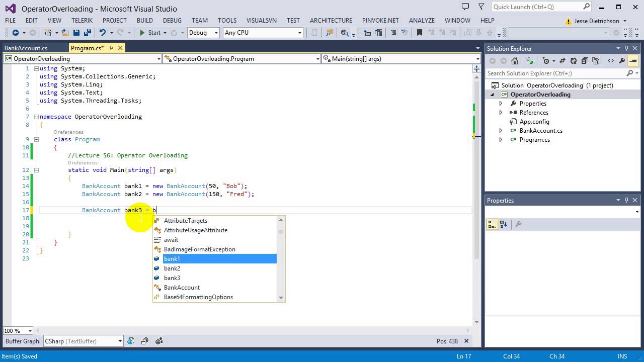
Task: Click the pin icon on Program.cs tab
Action: 111,48
